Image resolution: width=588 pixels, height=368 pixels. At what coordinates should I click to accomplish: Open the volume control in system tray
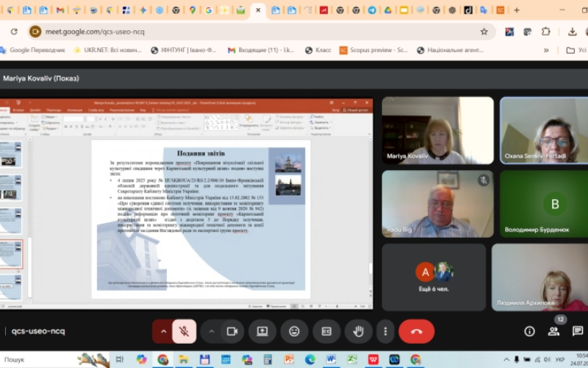pos(547,359)
